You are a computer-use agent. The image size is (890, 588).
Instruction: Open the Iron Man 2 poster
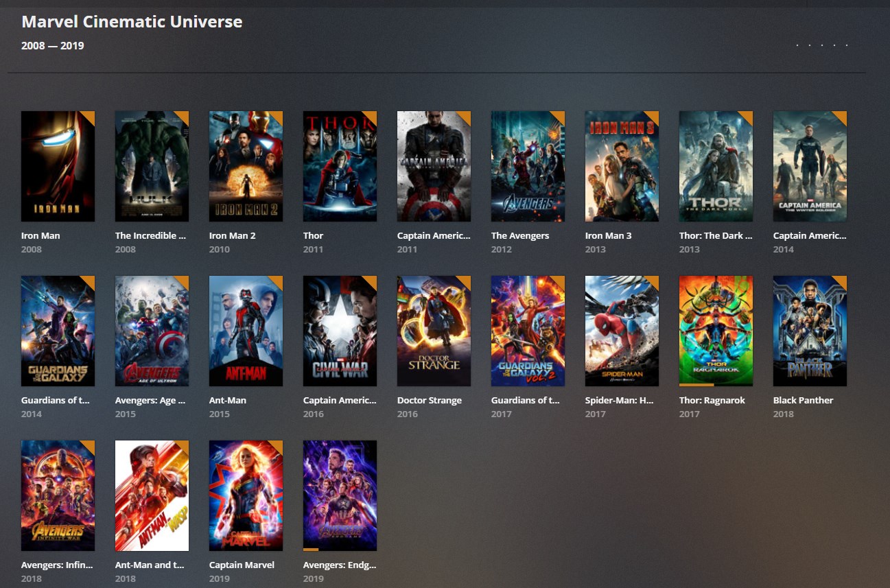[246, 167]
